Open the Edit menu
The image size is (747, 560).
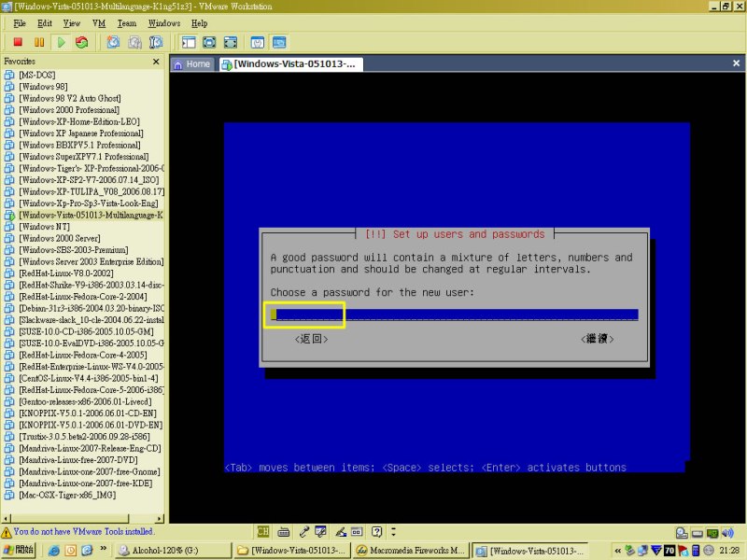click(x=44, y=23)
